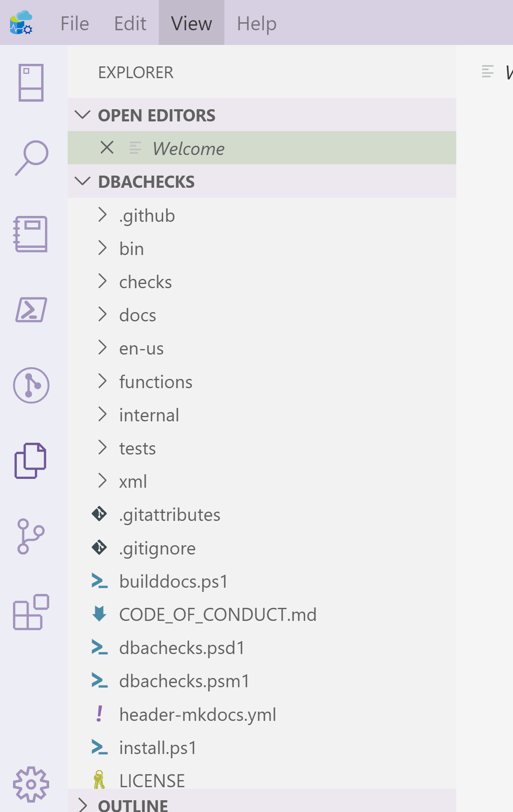Viewport: 513px width, 812px height.
Task: Open the Explorer files icon
Action: pos(31,461)
